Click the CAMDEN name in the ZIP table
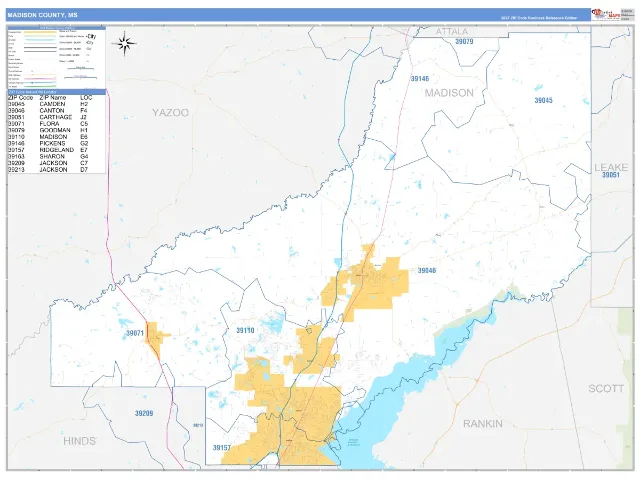This screenshot has width=640, height=480. click(52, 104)
